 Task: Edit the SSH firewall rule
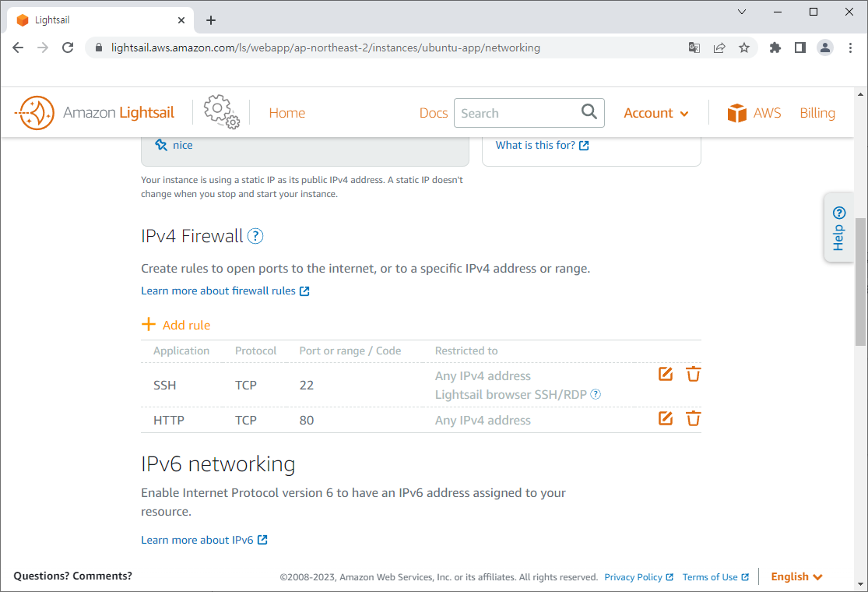665,374
